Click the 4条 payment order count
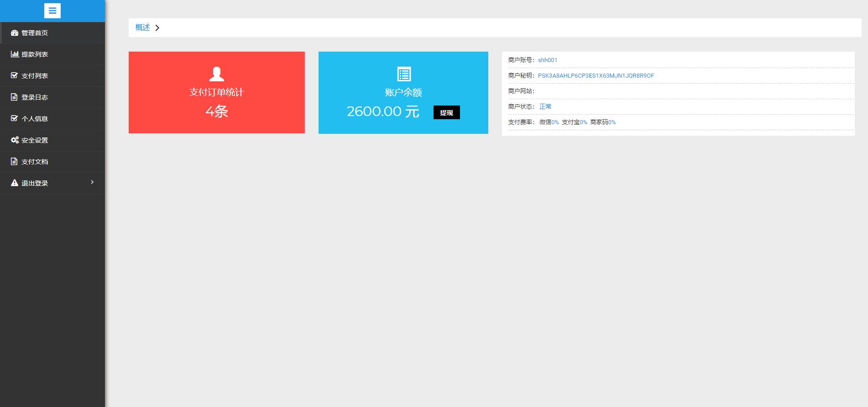Screen dimensions: 868x407 216,111
